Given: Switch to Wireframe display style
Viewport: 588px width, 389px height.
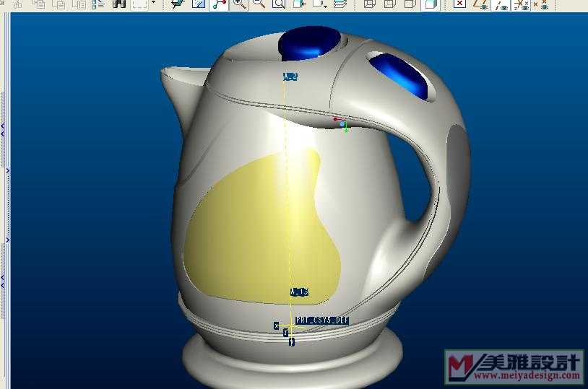Looking at the screenshot, I should click(x=370, y=4).
